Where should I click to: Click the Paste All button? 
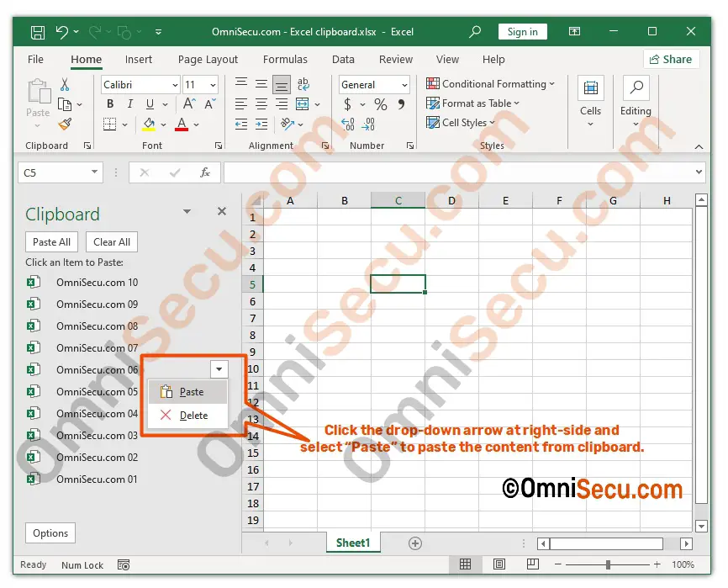pos(51,242)
